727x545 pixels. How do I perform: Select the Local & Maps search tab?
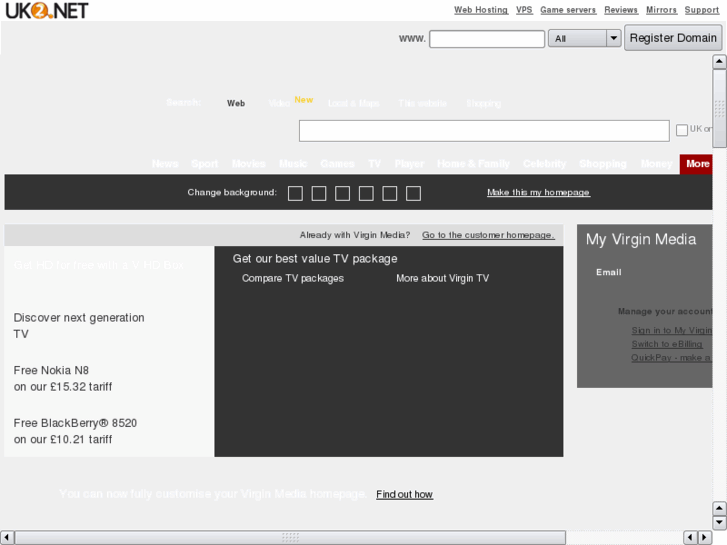353,103
